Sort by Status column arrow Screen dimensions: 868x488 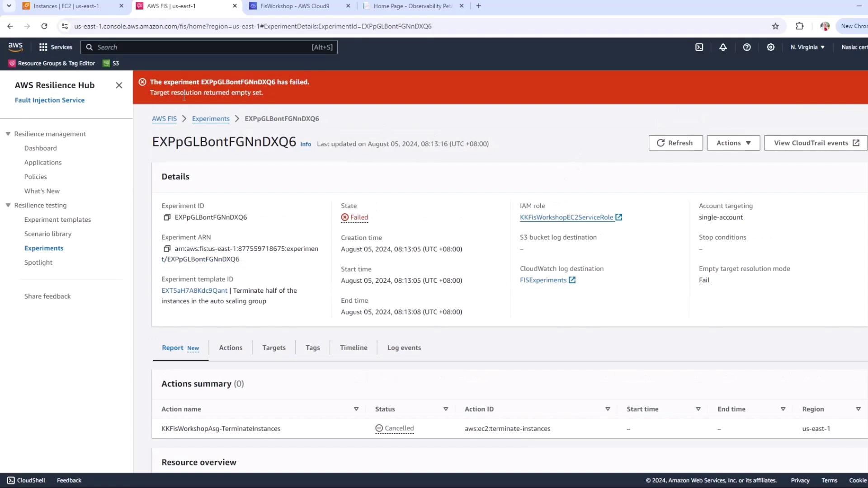[x=445, y=409]
